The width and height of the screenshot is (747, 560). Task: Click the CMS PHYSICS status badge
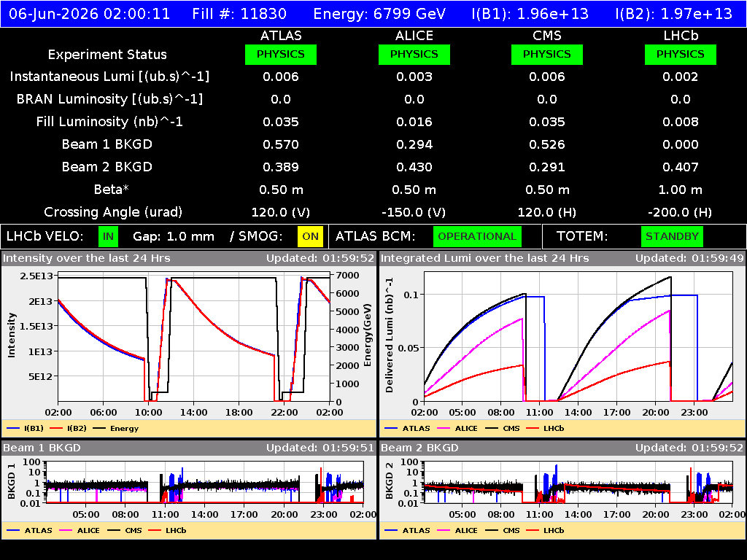coord(547,54)
